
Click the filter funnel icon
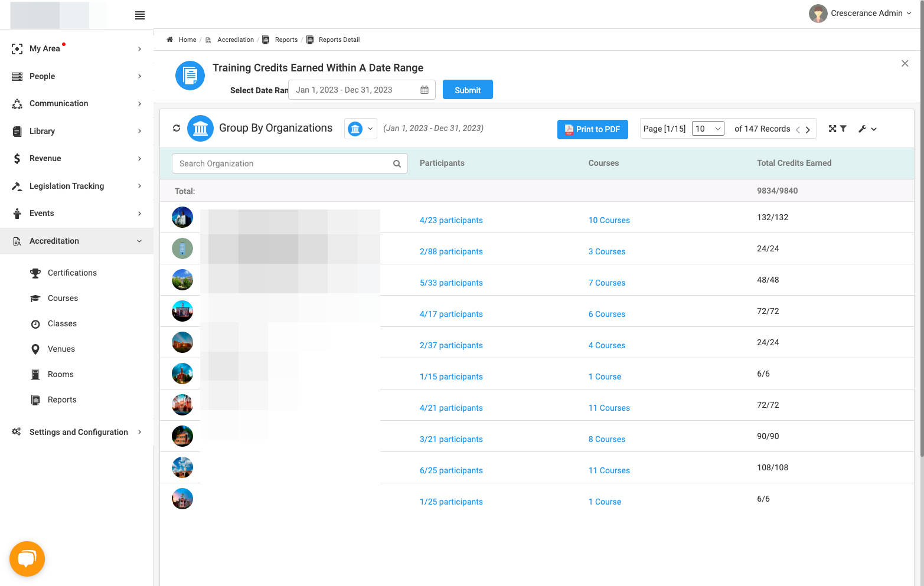[843, 129]
